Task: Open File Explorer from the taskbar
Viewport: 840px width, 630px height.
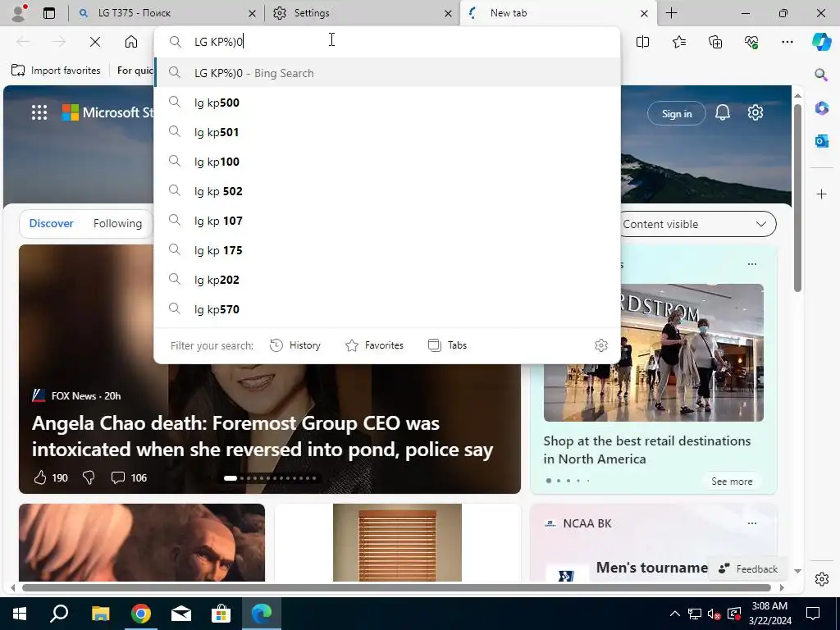Action: coord(100,614)
